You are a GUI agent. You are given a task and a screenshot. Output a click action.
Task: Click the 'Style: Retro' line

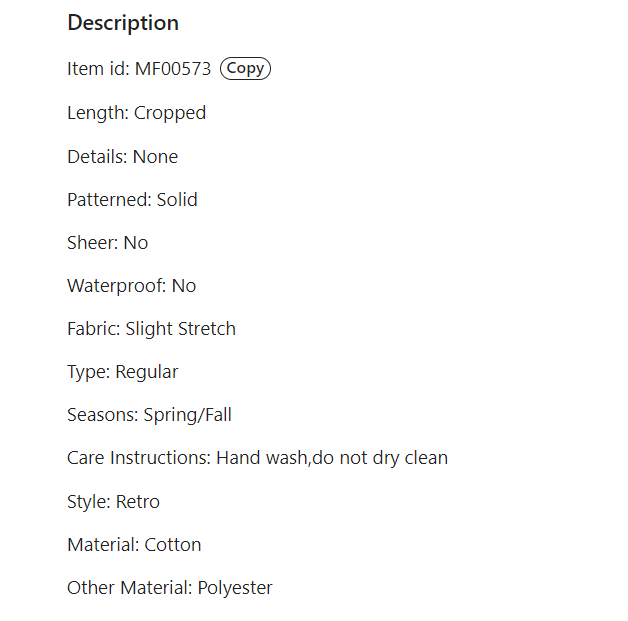pyautogui.click(x=113, y=502)
